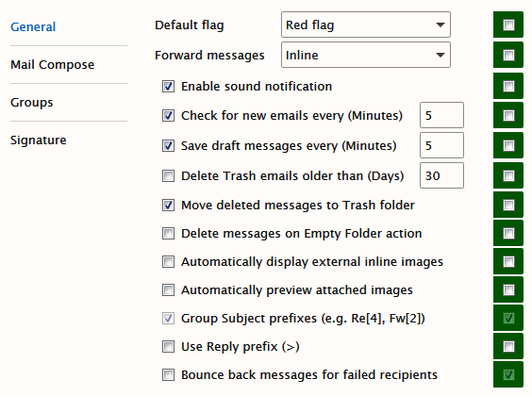This screenshot has width=532, height=396.
Task: Click the new emails minutes input field
Action: (441, 115)
